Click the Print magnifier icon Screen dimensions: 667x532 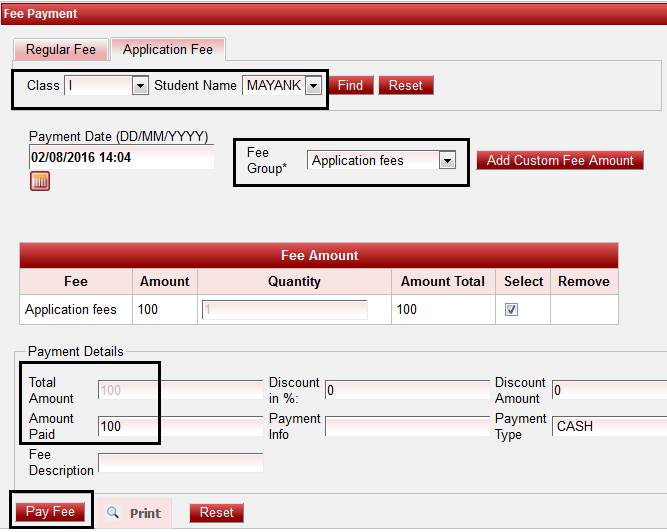pyautogui.click(x=113, y=513)
